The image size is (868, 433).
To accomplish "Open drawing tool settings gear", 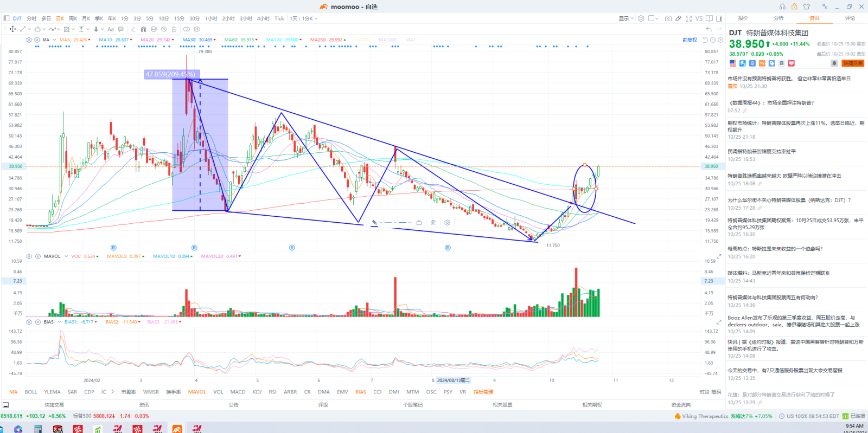I will [197, 29].
